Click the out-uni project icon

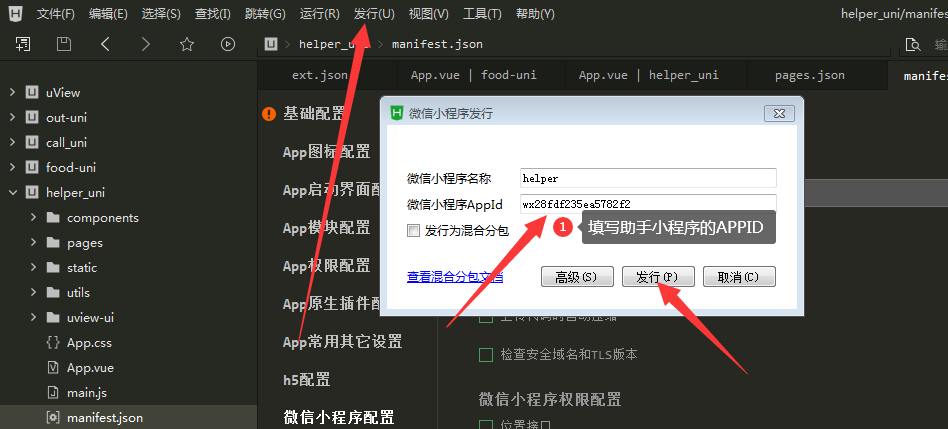pyautogui.click(x=32, y=117)
